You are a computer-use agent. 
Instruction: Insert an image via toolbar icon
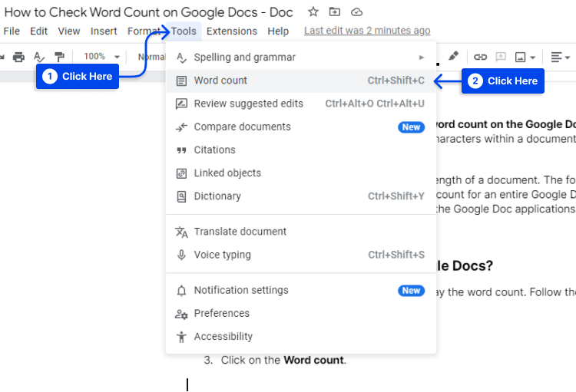click(x=520, y=57)
